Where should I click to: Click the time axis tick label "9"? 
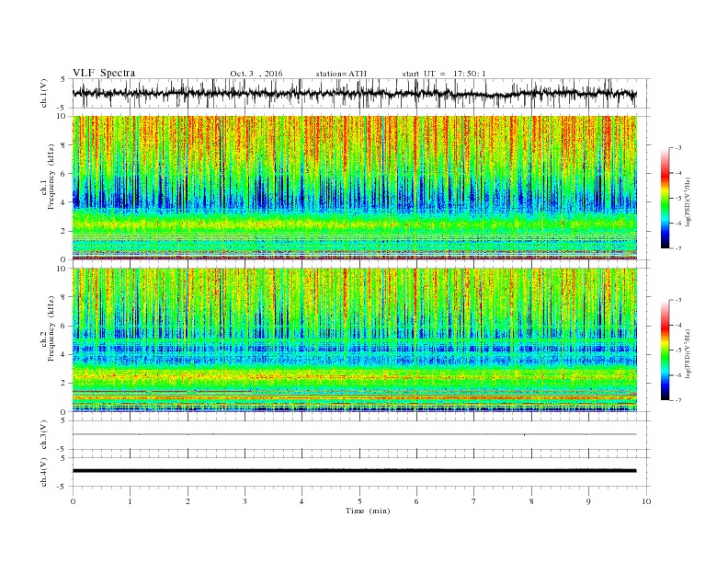tap(588, 501)
